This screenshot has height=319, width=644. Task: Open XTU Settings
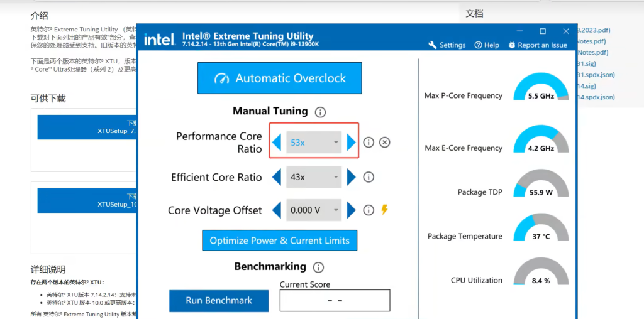[x=447, y=45]
